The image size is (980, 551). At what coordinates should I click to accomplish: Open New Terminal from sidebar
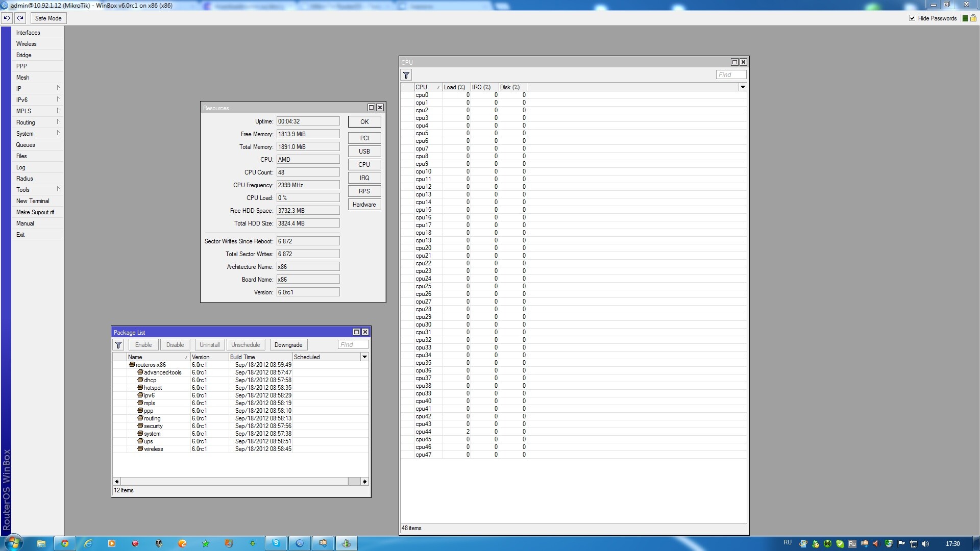pyautogui.click(x=33, y=201)
